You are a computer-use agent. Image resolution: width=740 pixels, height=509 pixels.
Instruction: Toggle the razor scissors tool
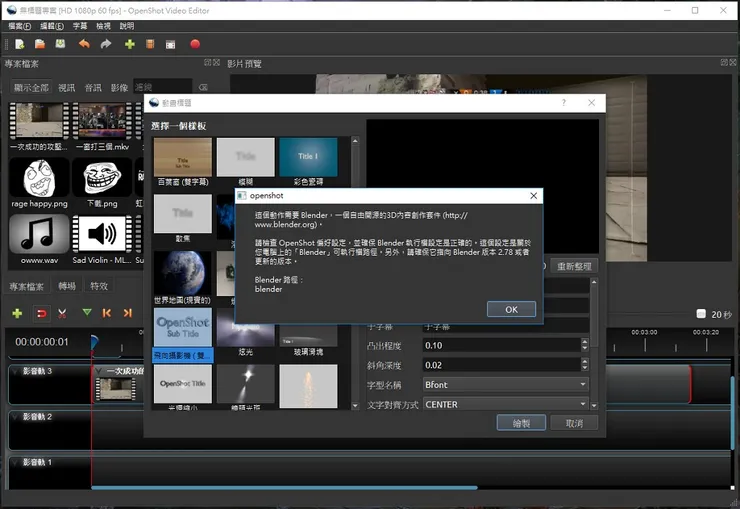pyautogui.click(x=62, y=313)
